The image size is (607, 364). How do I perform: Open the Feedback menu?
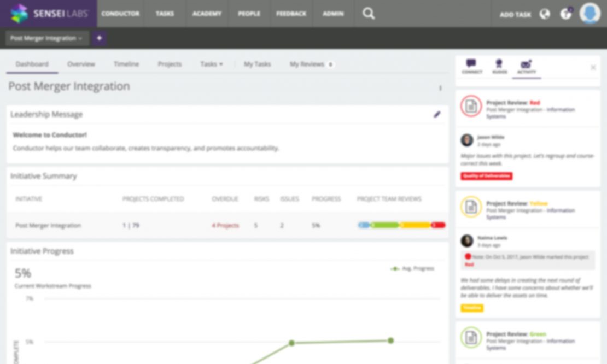[291, 14]
